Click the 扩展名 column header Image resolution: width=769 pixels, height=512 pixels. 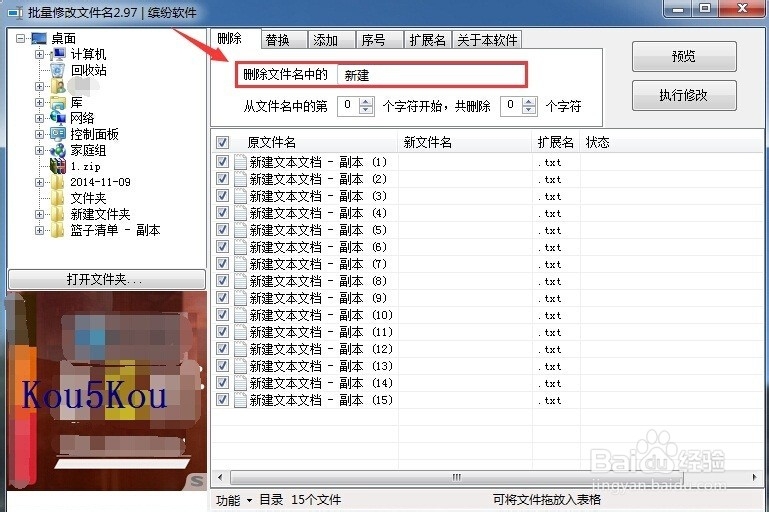(556, 142)
